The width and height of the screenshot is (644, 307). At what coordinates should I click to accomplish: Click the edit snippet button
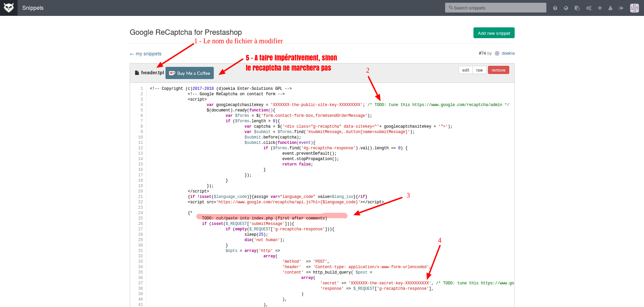[466, 70]
